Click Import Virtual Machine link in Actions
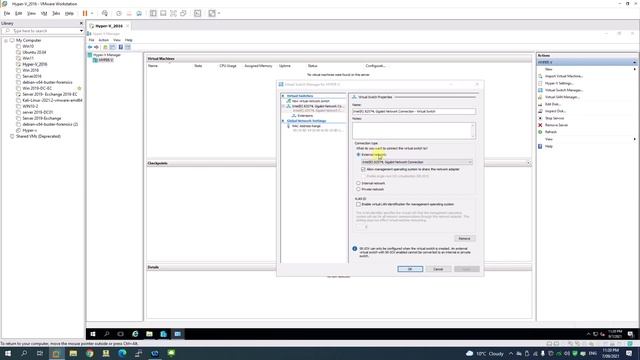The height and width of the screenshot is (360, 640). [564, 76]
